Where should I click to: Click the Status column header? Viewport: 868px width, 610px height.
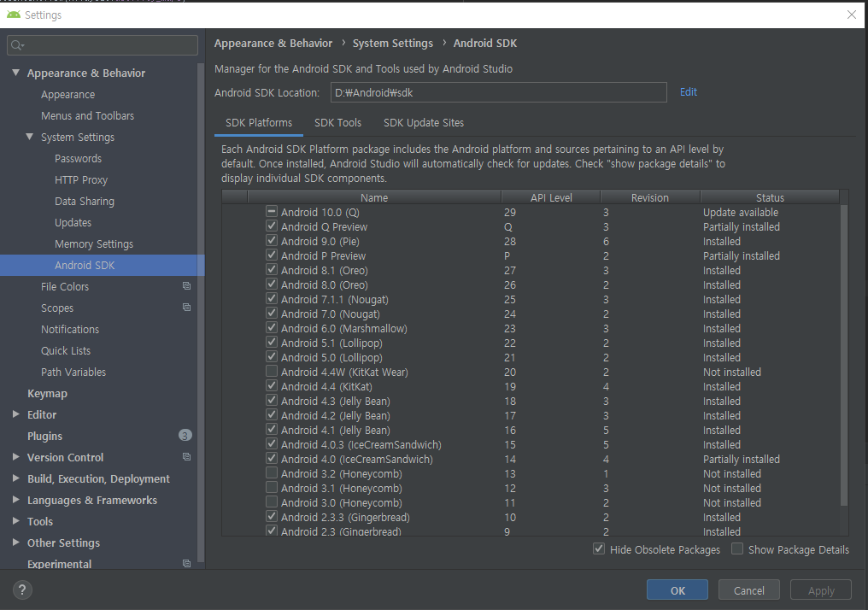(x=770, y=197)
